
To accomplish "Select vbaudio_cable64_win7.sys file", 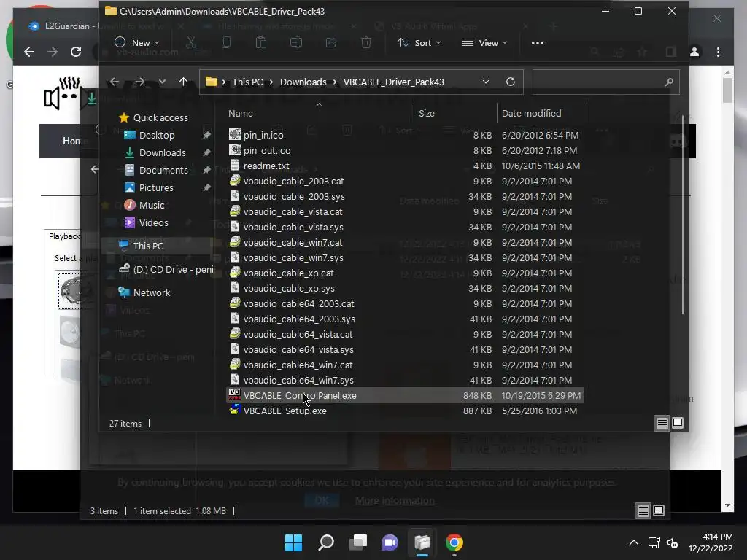I will (x=298, y=381).
